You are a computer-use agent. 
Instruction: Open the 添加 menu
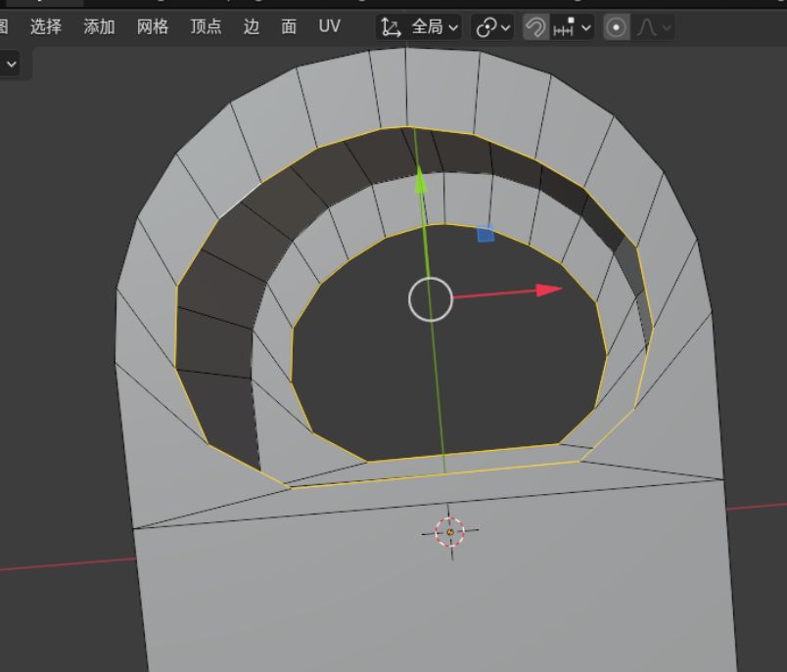[99, 26]
